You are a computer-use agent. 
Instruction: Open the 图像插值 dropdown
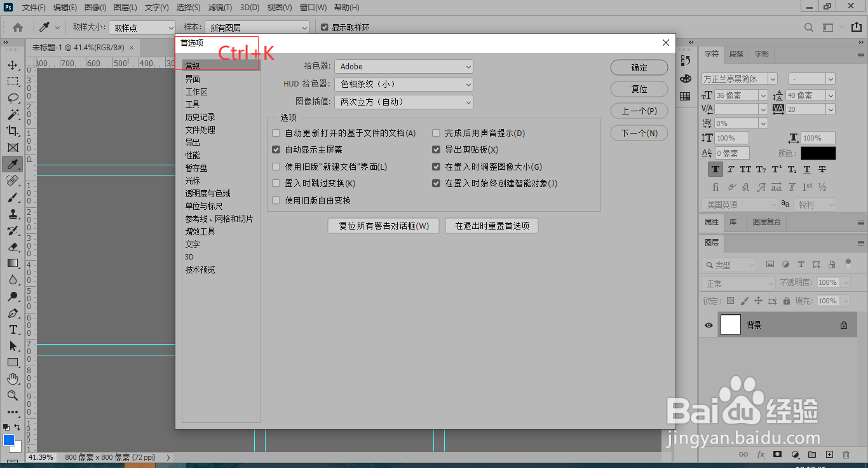[404, 102]
